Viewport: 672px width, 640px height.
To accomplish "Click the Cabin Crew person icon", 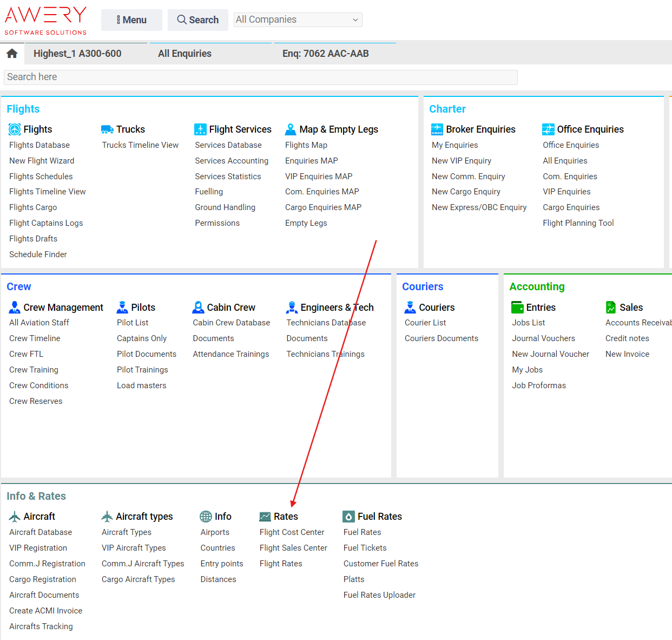I will point(198,308).
